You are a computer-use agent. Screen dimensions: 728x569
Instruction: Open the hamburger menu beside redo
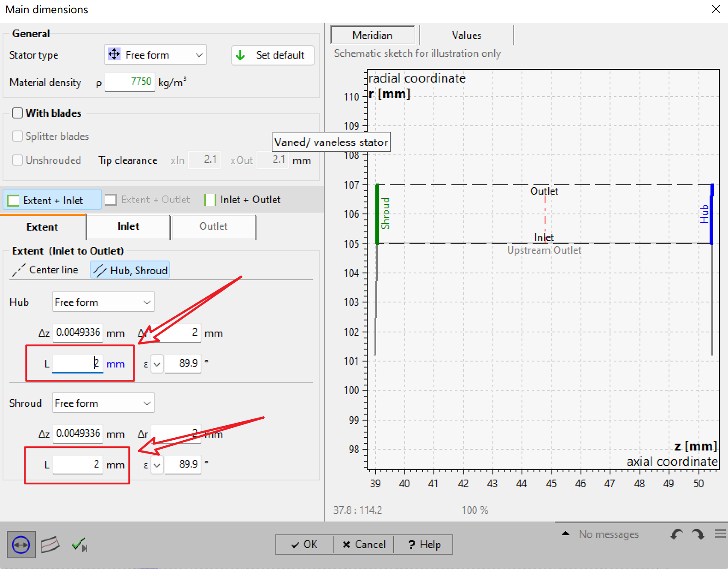pyautogui.click(x=720, y=534)
